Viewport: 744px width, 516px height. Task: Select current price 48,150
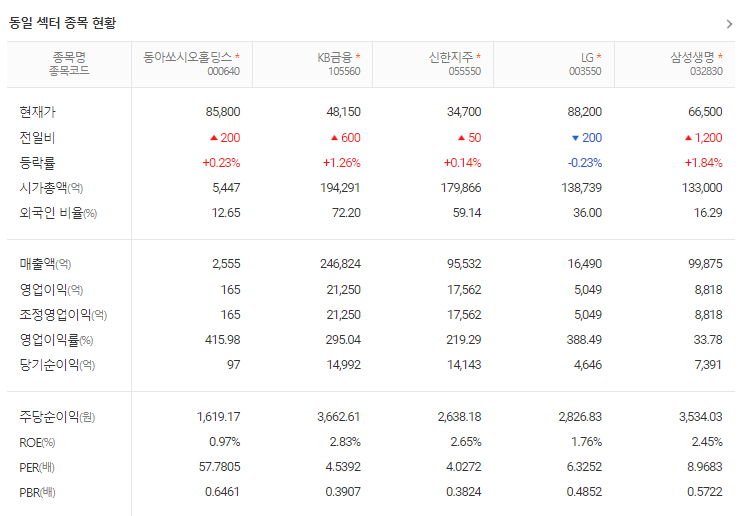coord(344,112)
